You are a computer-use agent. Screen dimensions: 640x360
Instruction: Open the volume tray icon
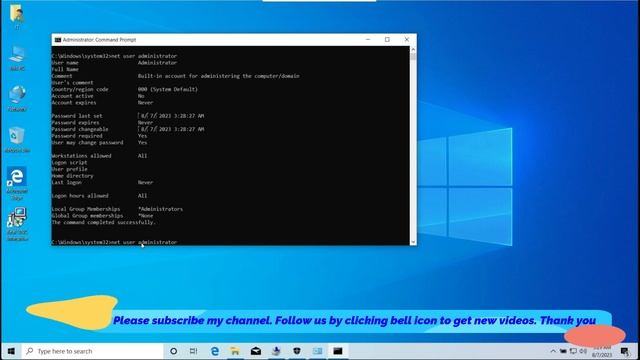583,351
